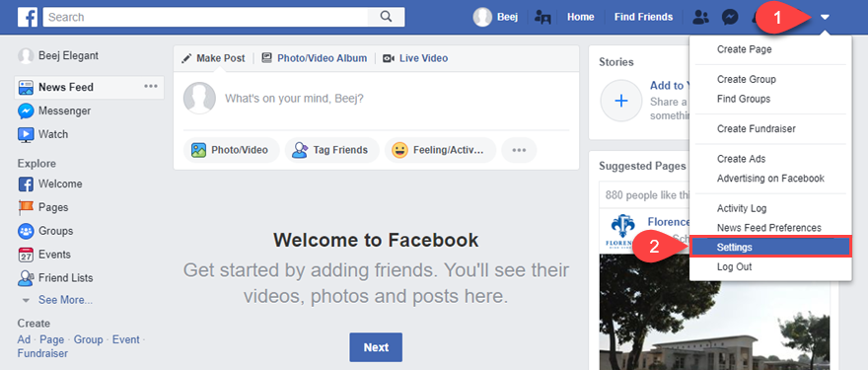Click the Tag Friends button

point(332,150)
